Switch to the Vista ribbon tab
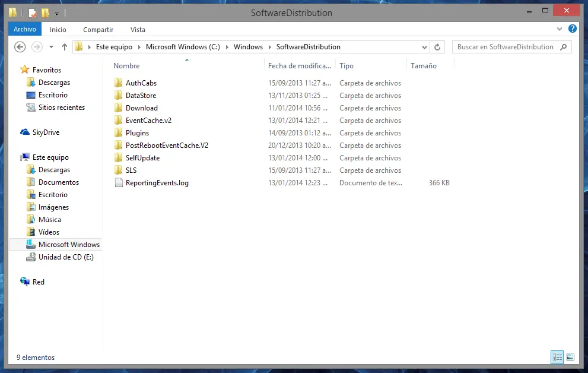The image size is (588, 373). click(138, 30)
